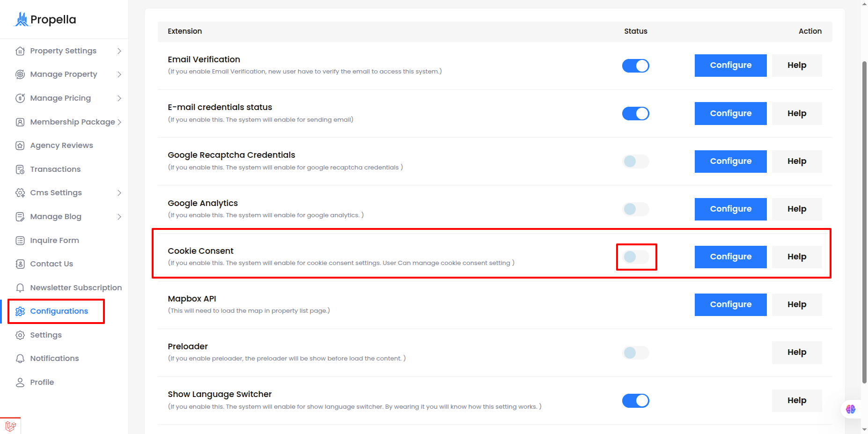Click the Agency Reviews star icon
The image size is (868, 434).
point(20,146)
